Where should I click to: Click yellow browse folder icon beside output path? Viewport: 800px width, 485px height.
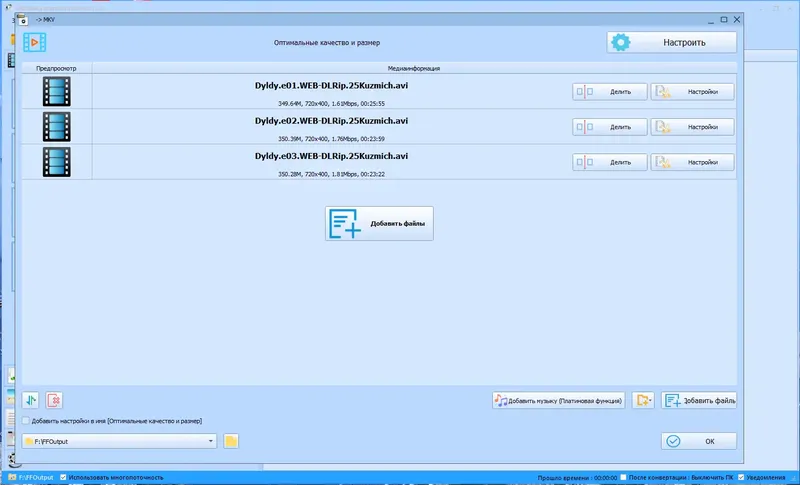click(x=231, y=441)
